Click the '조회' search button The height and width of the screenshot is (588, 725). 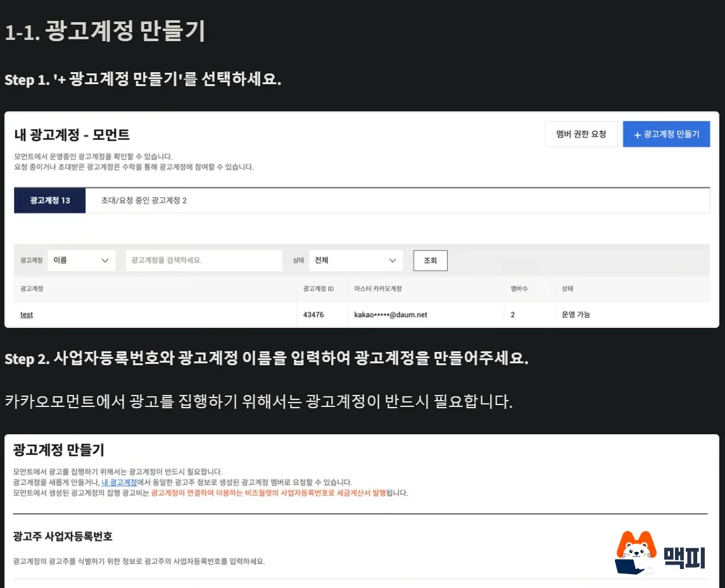click(431, 260)
